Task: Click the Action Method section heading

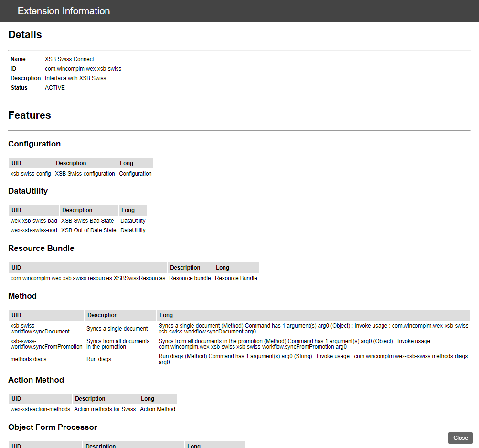Action: (x=36, y=380)
